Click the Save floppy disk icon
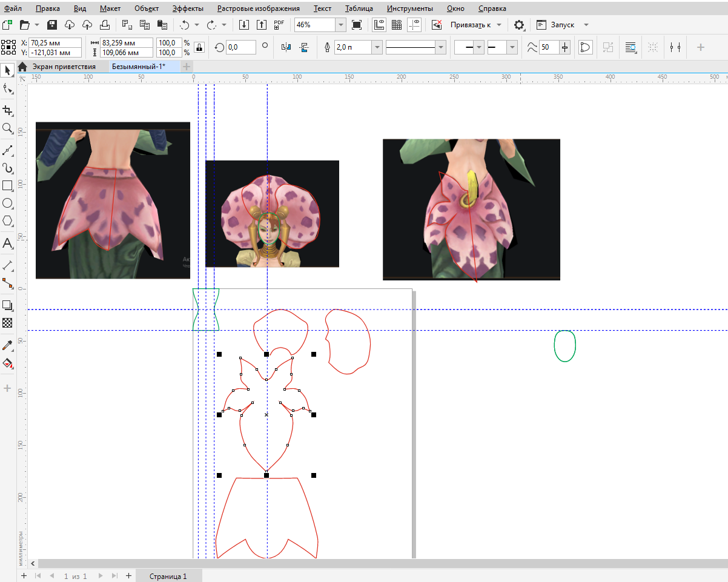The height and width of the screenshot is (582, 728). click(52, 25)
